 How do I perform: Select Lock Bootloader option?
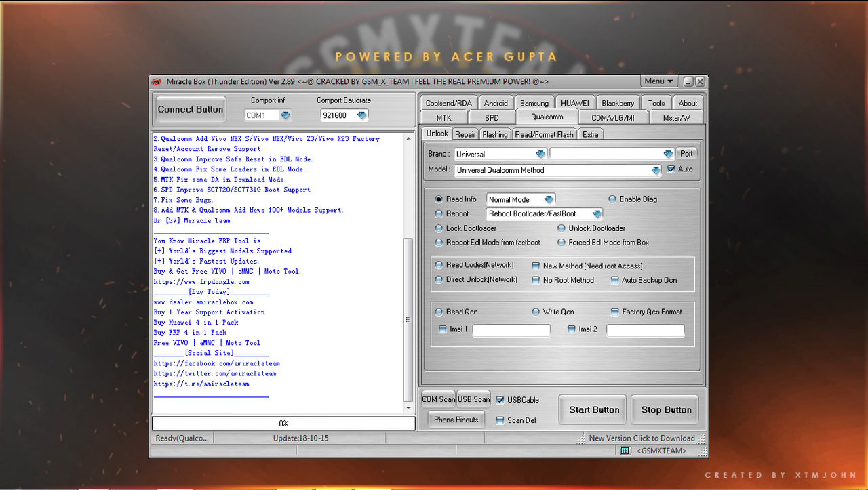(439, 228)
